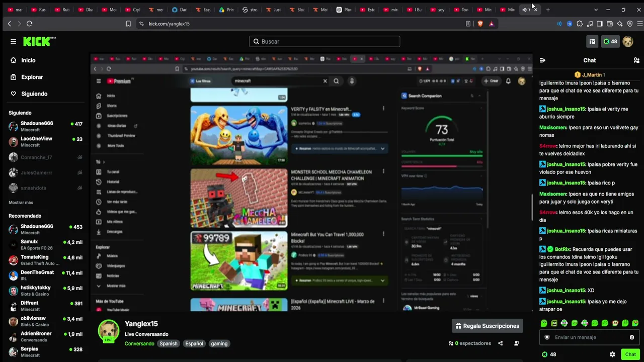
Task: Click the Yanglex15 streamer avatar
Action: pos(108,331)
